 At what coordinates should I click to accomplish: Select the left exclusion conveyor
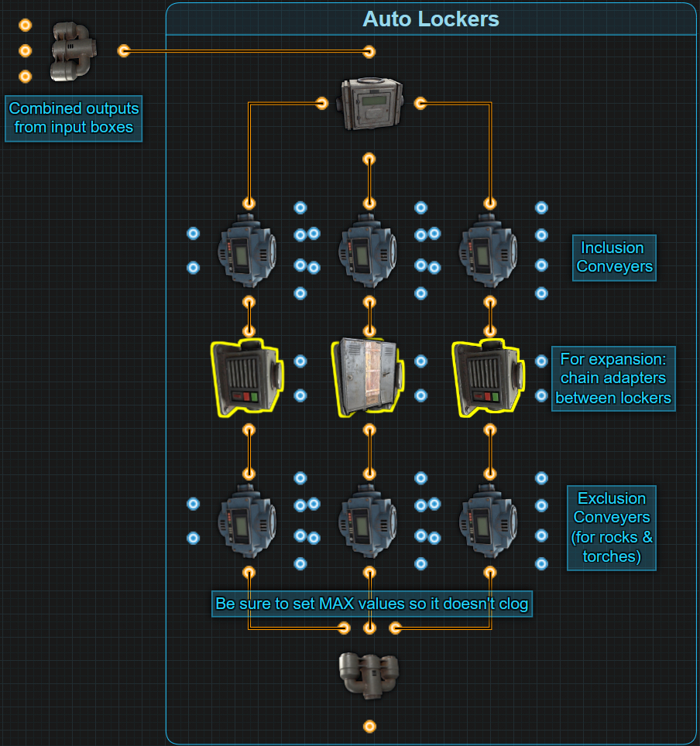click(x=248, y=521)
